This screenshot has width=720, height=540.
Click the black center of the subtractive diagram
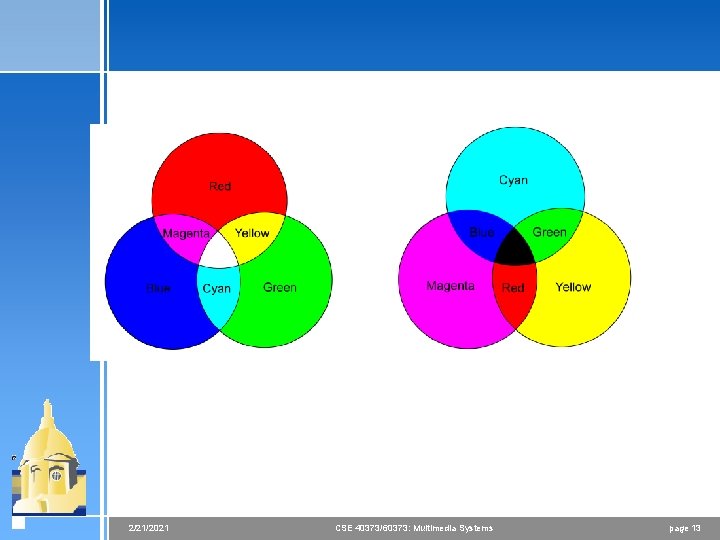tap(515, 248)
